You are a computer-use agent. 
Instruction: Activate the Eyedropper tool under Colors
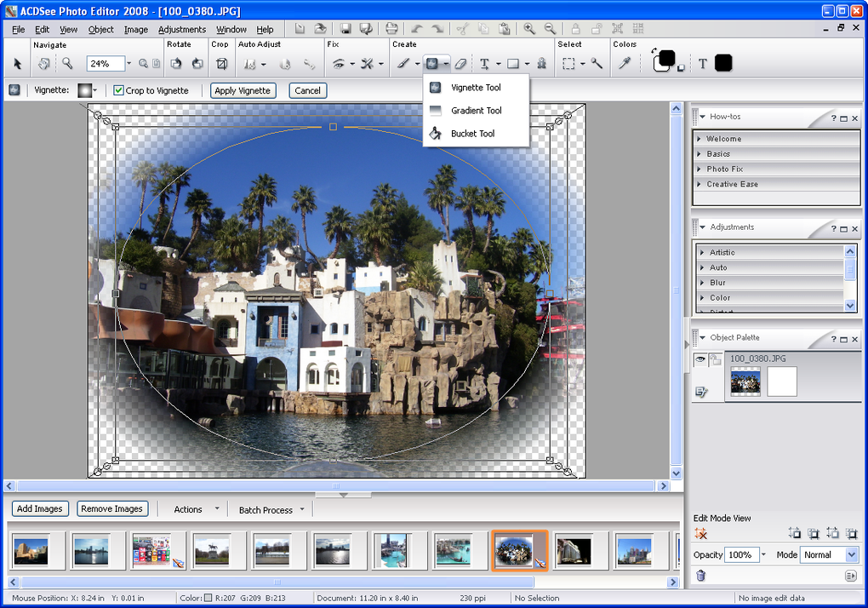(624, 64)
